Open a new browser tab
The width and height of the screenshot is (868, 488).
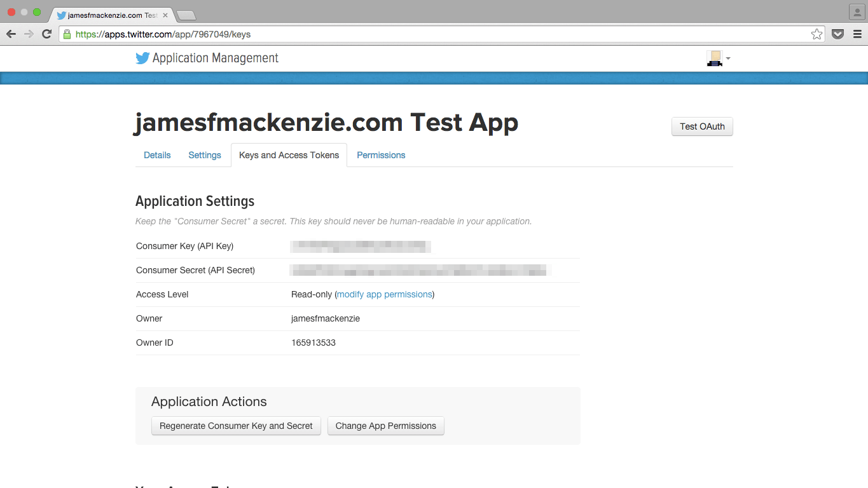pos(186,15)
